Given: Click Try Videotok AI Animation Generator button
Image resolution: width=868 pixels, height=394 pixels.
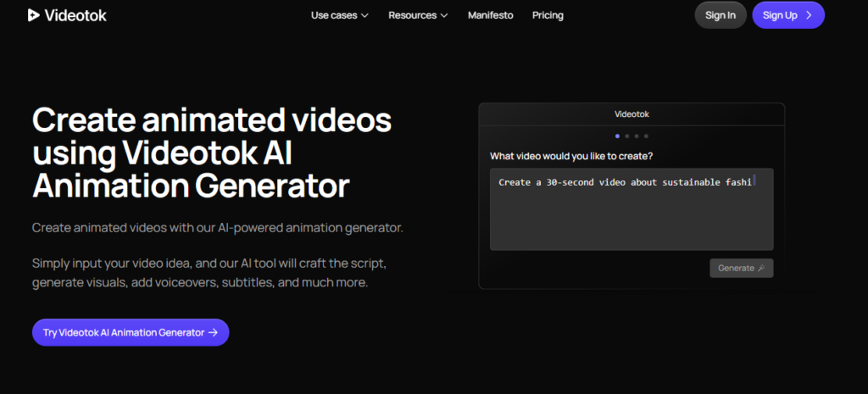Looking at the screenshot, I should coord(131,333).
